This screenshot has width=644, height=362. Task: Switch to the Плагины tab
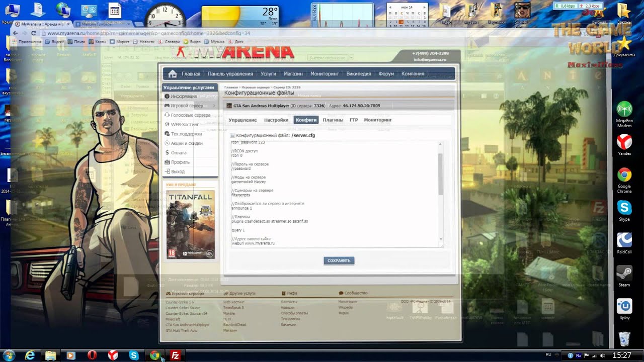[x=333, y=120]
